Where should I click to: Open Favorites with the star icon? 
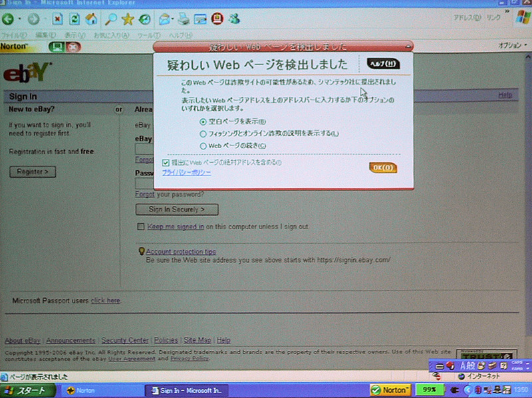click(128, 19)
